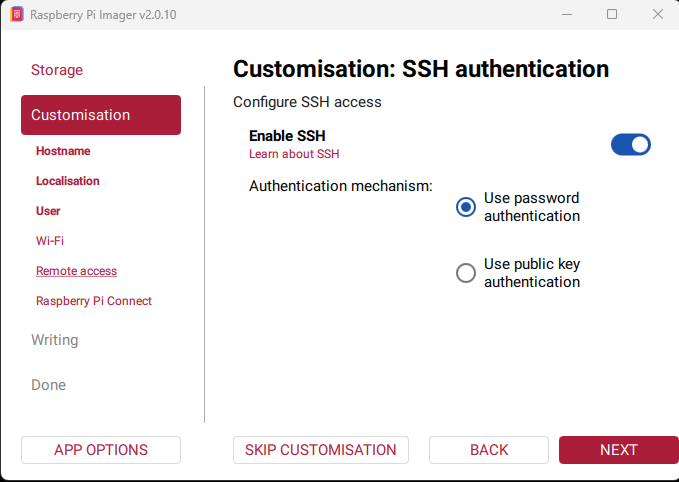
Task: Go to the Storage step
Action: 57,70
